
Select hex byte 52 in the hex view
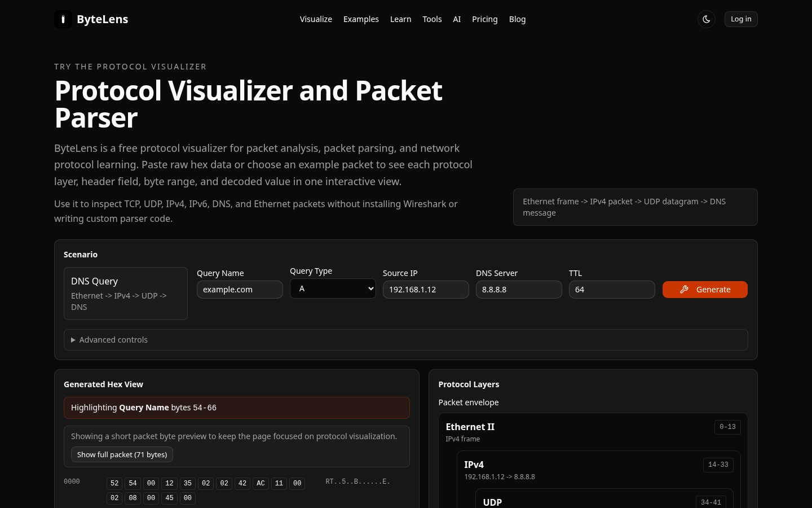[114, 484]
